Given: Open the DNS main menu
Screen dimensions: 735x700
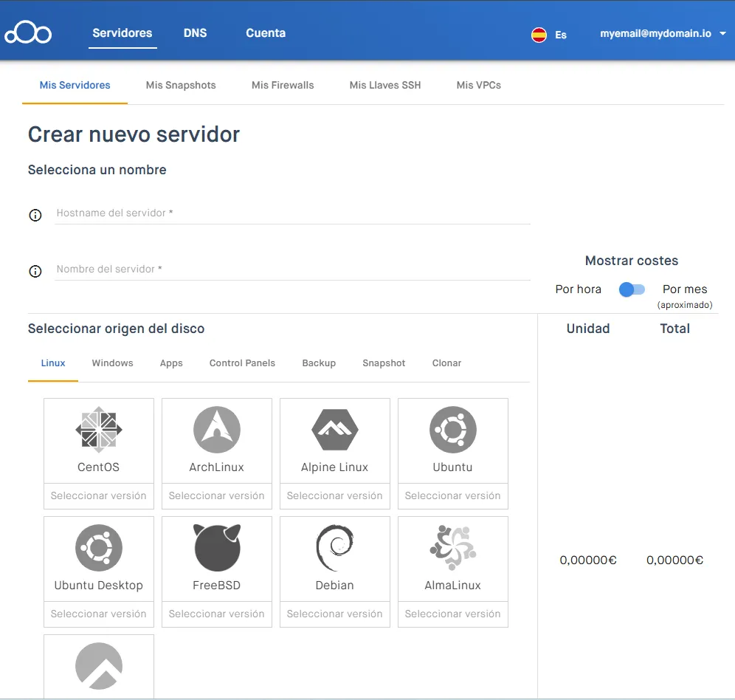Looking at the screenshot, I should 195,32.
